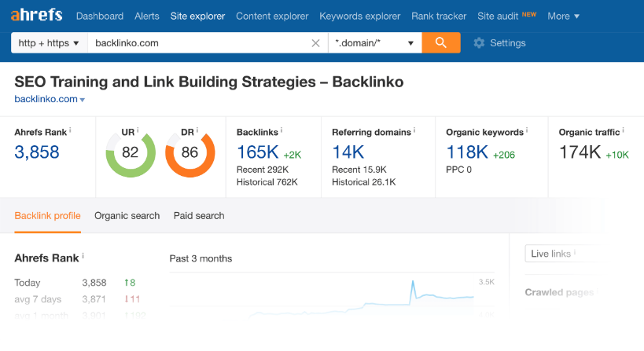Open the Live links dropdown
644x351 pixels.
tap(564, 254)
